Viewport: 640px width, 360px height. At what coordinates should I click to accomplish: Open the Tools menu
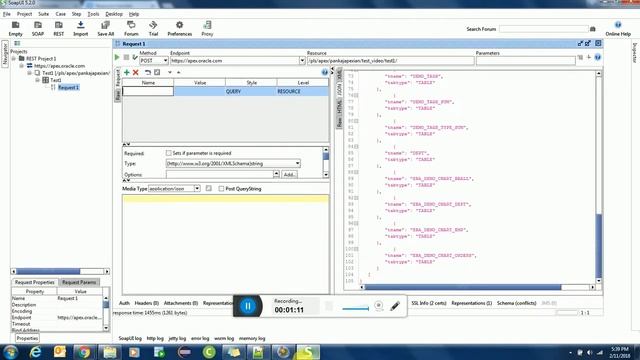93,14
